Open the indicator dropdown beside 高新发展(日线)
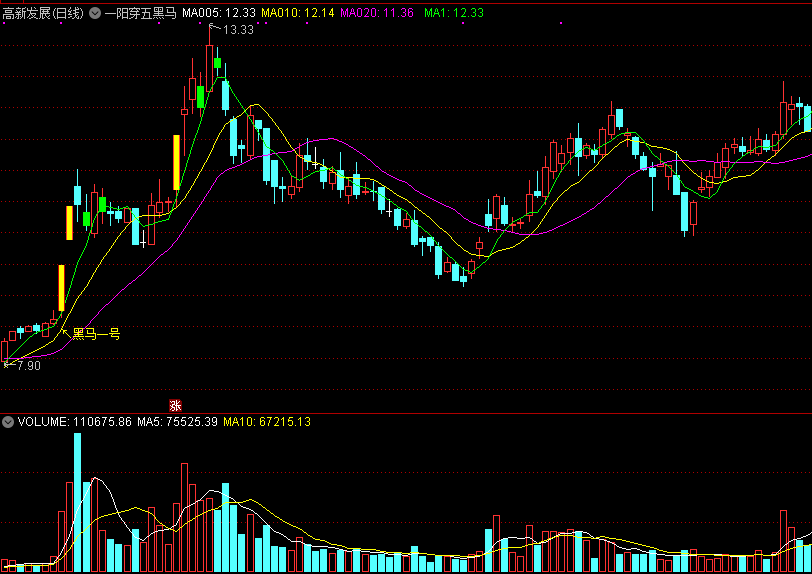The width and height of the screenshot is (812, 574). [x=95, y=13]
